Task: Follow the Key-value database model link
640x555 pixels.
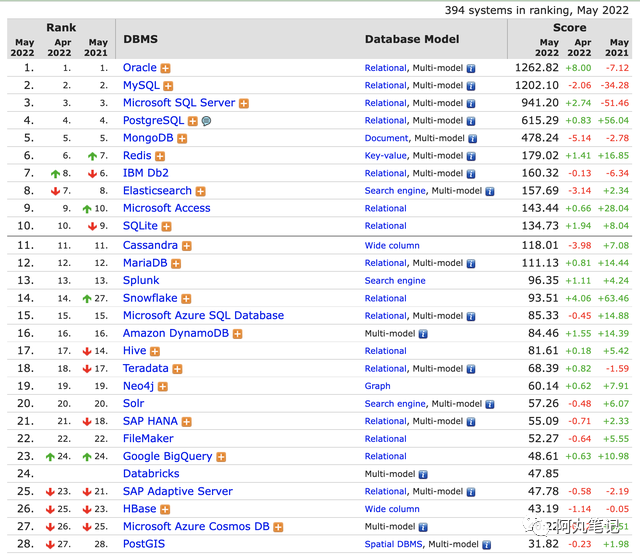Action: (385, 155)
